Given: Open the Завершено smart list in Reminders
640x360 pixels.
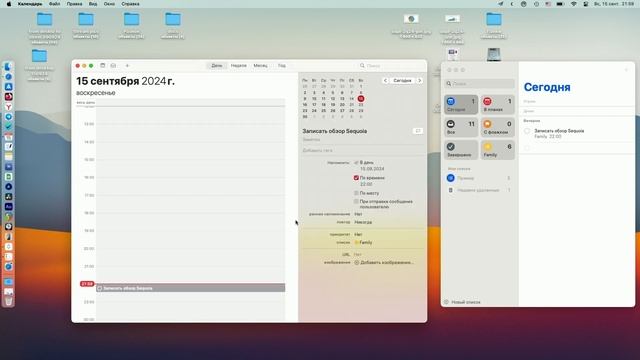Looking at the screenshot, I should tap(461, 150).
